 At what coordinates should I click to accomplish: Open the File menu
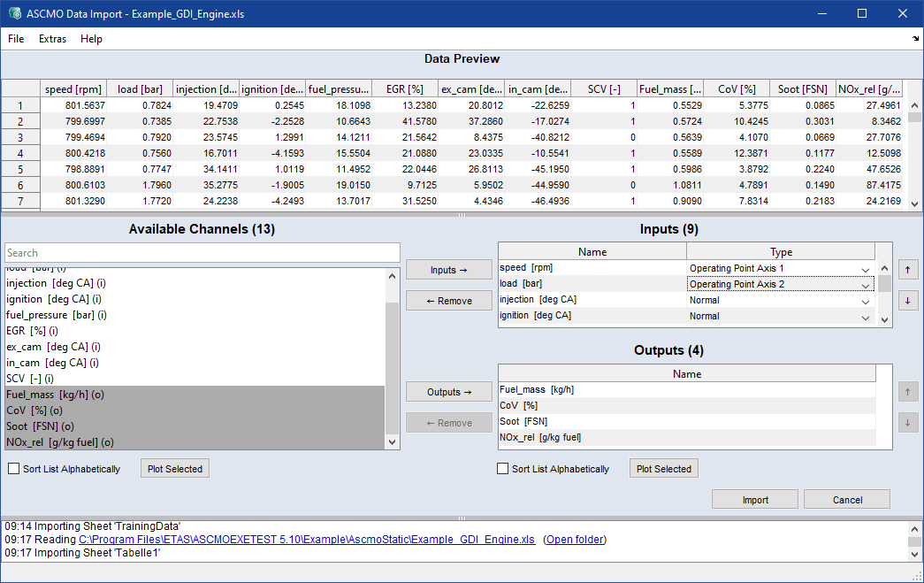pyautogui.click(x=16, y=39)
